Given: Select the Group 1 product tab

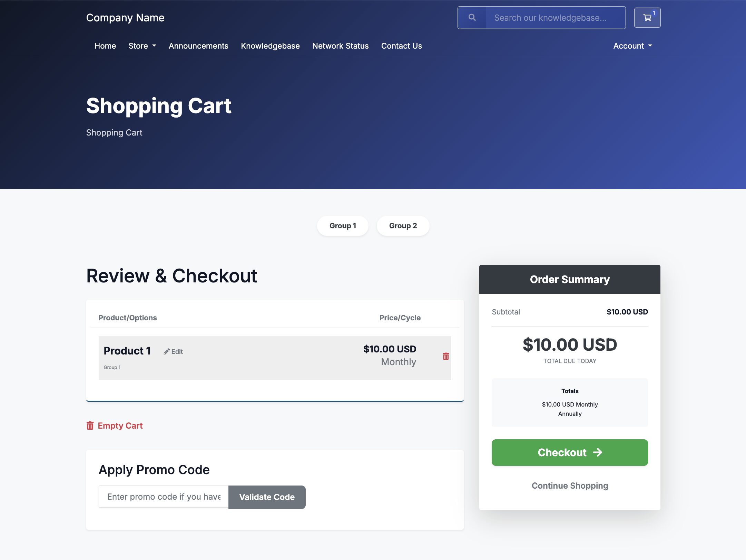Looking at the screenshot, I should click(x=343, y=226).
